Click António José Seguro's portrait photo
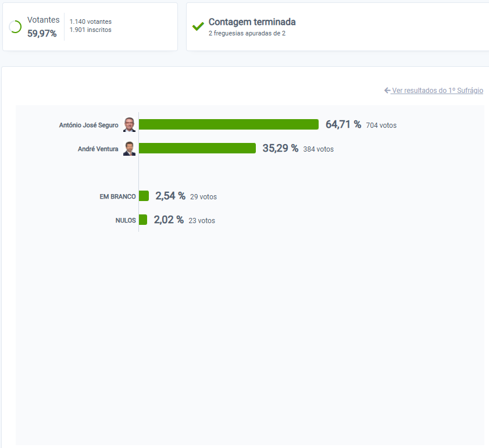 click(129, 124)
